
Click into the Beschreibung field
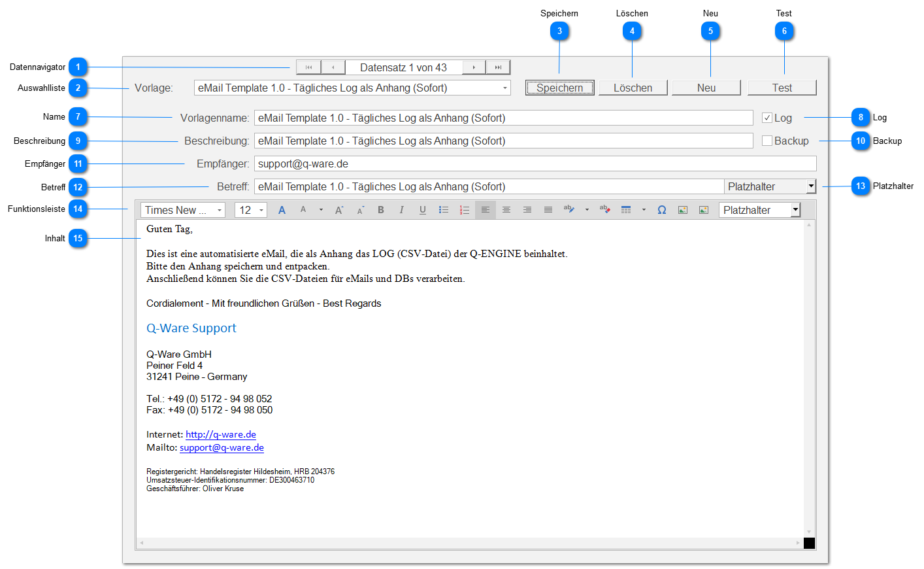point(503,141)
